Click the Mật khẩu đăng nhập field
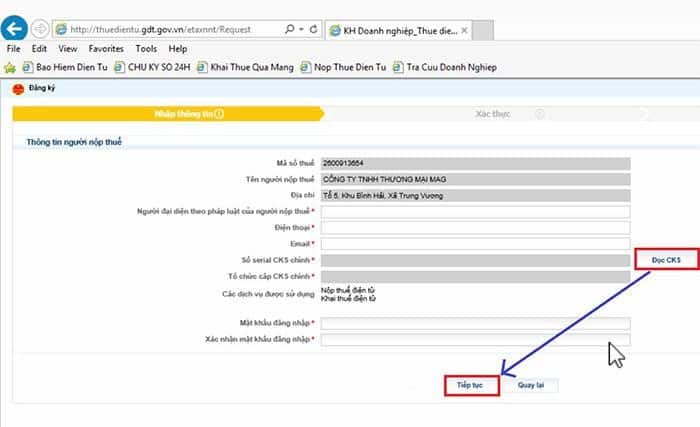 pyautogui.click(x=475, y=323)
